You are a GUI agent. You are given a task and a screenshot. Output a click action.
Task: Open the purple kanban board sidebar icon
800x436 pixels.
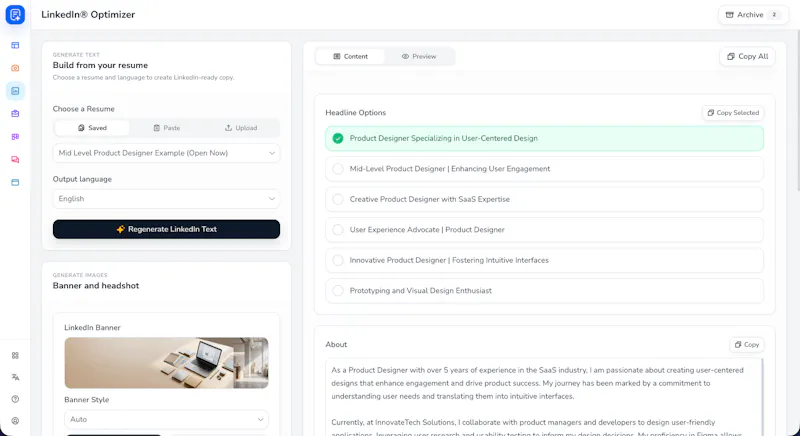(x=15, y=137)
